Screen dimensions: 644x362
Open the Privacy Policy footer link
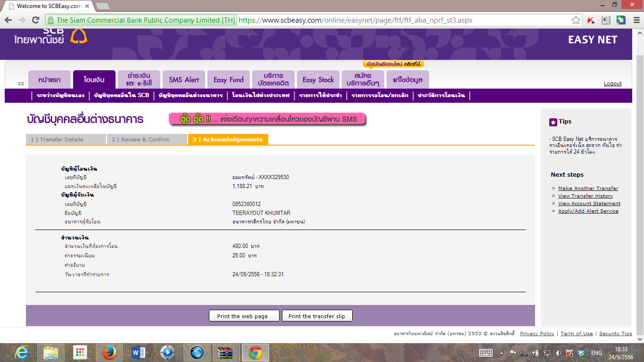click(x=537, y=334)
